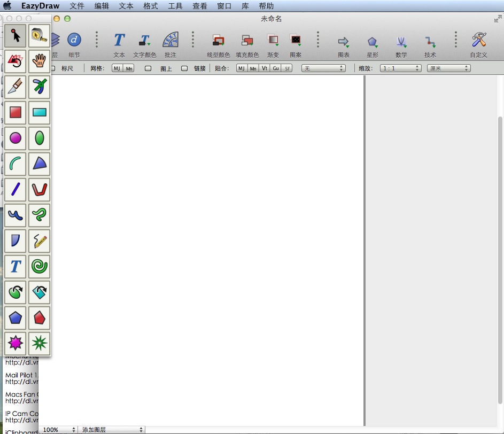This screenshot has width=504, height=434.
Task: Choose the magenta starburst tool
Action: pyautogui.click(x=15, y=343)
